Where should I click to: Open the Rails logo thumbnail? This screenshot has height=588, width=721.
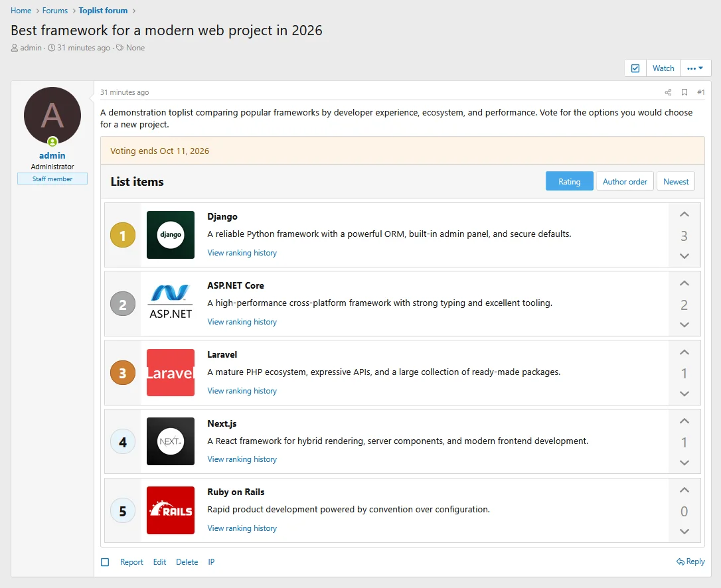pos(171,510)
